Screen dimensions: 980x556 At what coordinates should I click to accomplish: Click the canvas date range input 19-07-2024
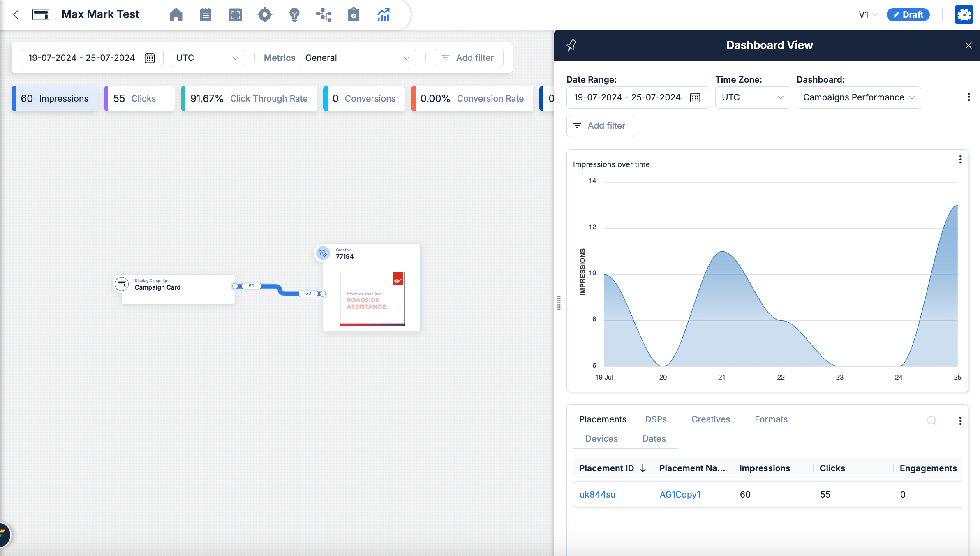click(x=92, y=58)
